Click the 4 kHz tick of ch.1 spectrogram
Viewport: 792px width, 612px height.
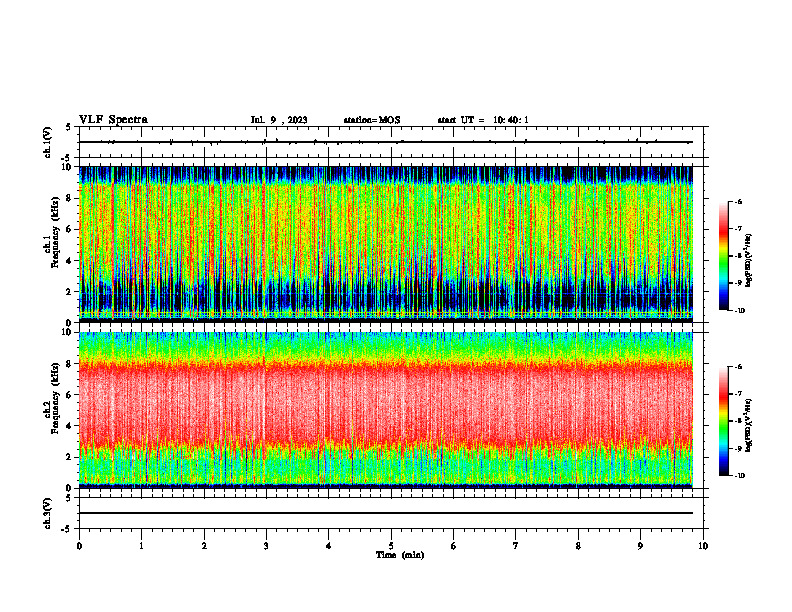coord(70,261)
